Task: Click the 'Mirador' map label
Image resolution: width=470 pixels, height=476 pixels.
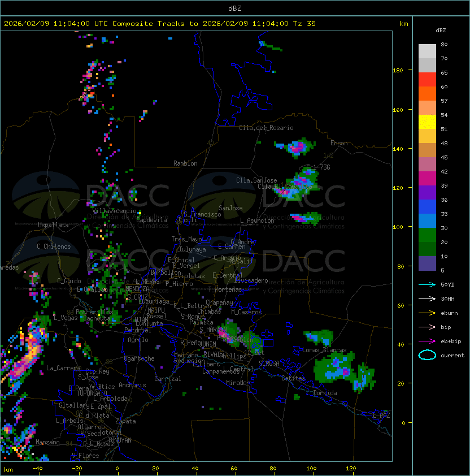Action: click(238, 383)
